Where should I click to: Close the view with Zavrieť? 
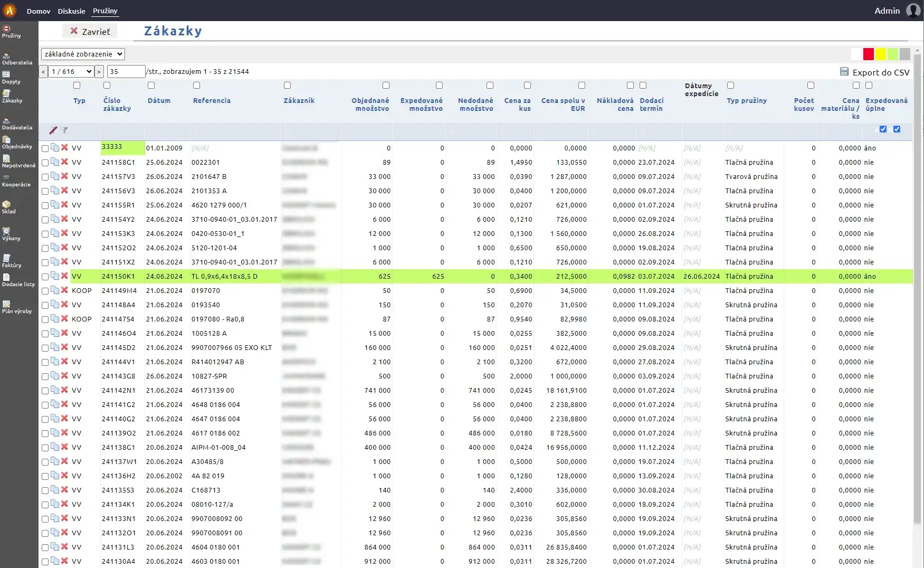pos(90,31)
